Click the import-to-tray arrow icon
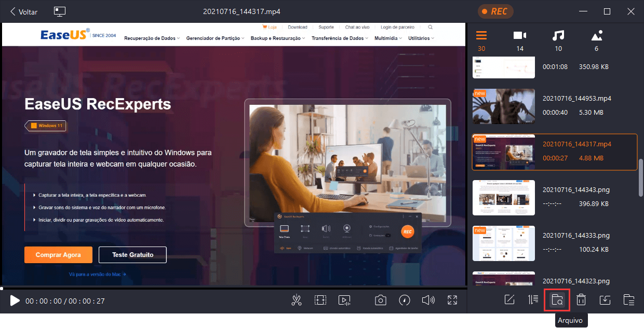Viewport: 644px width, 328px height. [605, 299]
